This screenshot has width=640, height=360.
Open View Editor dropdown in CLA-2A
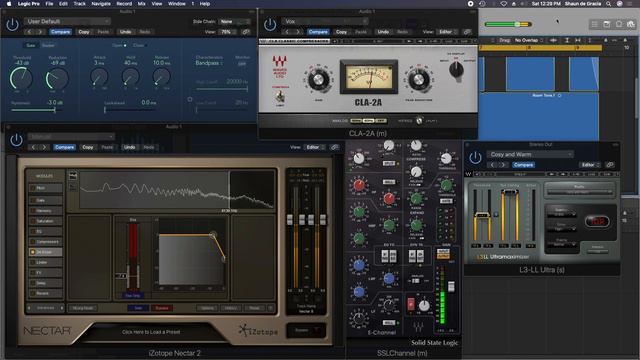point(448,32)
